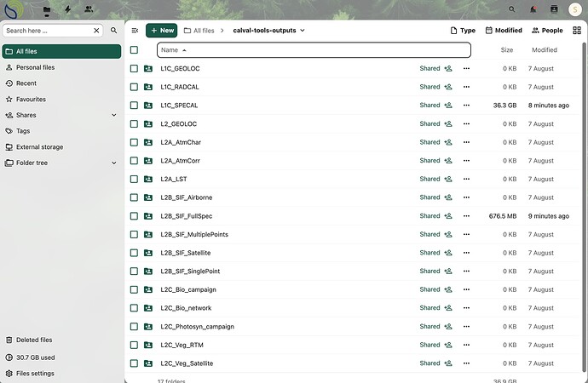Screen dimensions: 588x383
Task: Click the folder icon of L2B_SIF_Satellite
Action: click(x=148, y=253)
